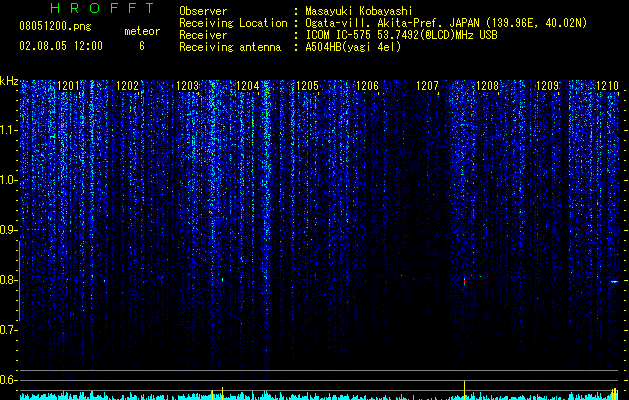Click the 1210 time axis label
This screenshot has width=629, height=400.
[607, 85]
